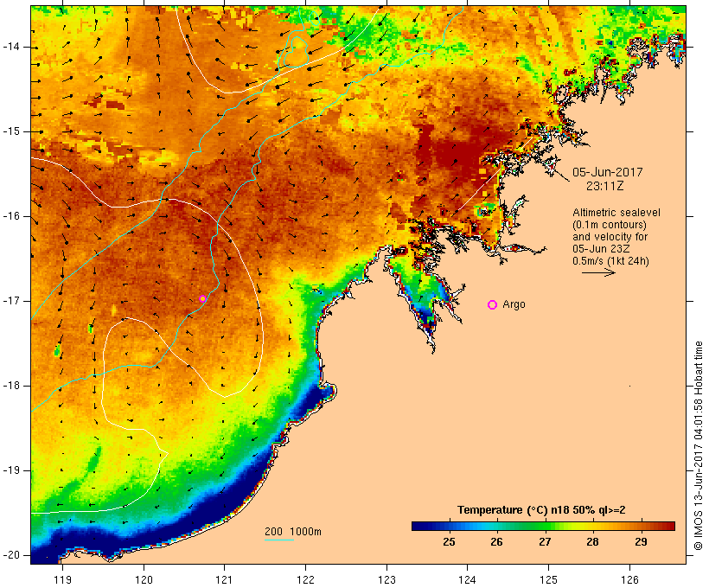Click the -14 latitude axis label
Viewport: 709px width, 588px height.
coord(11,47)
